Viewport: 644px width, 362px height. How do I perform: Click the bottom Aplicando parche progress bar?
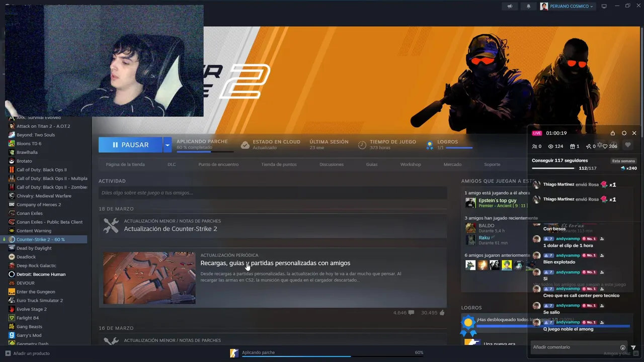point(332,357)
